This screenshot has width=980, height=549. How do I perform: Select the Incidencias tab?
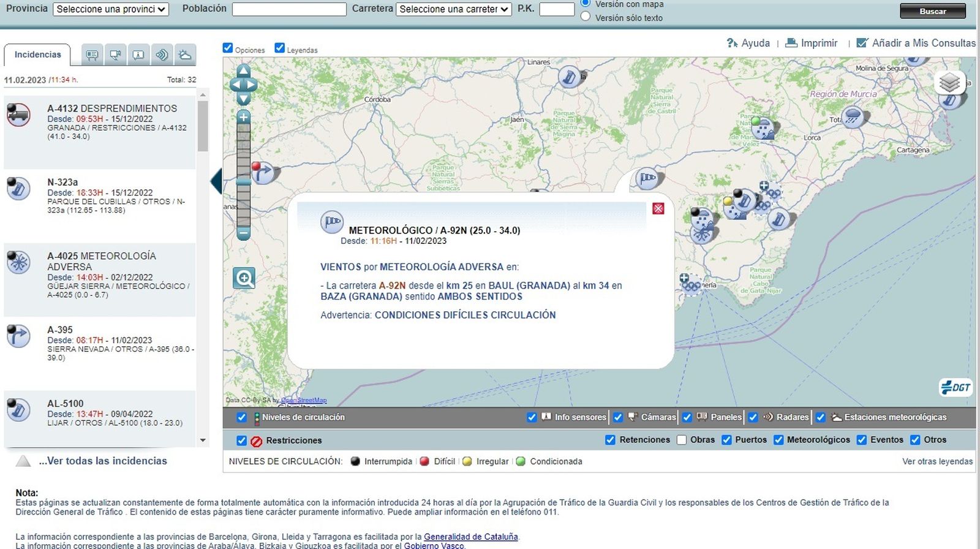37,55
